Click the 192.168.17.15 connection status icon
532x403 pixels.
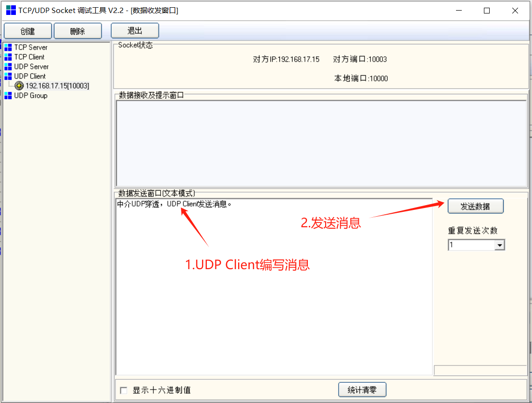click(19, 86)
